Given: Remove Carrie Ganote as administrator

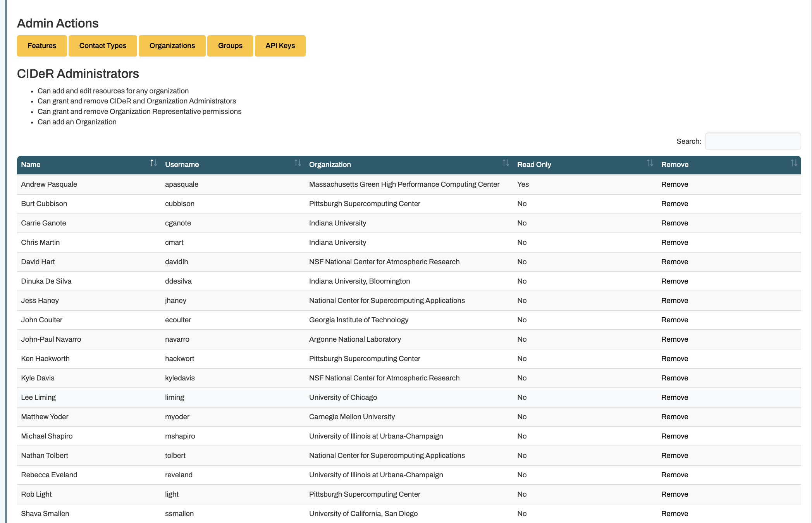Looking at the screenshot, I should pos(674,223).
